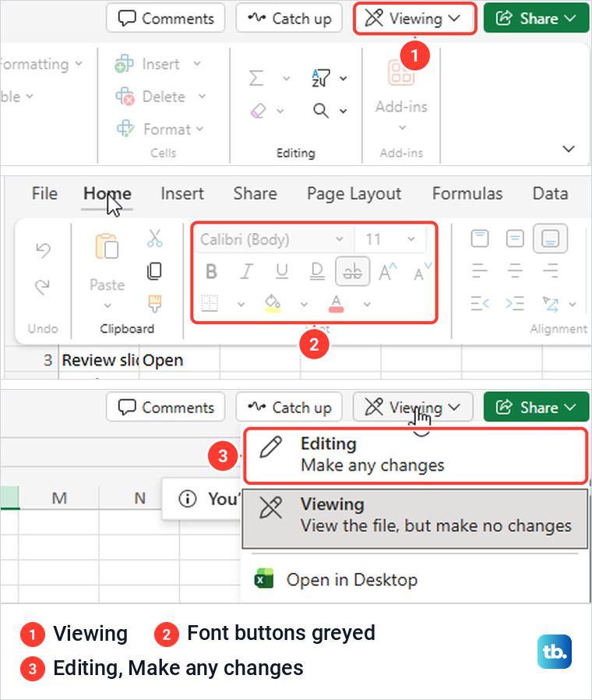Click the info icon on the notification
This screenshot has width=592, height=700.
click(188, 498)
